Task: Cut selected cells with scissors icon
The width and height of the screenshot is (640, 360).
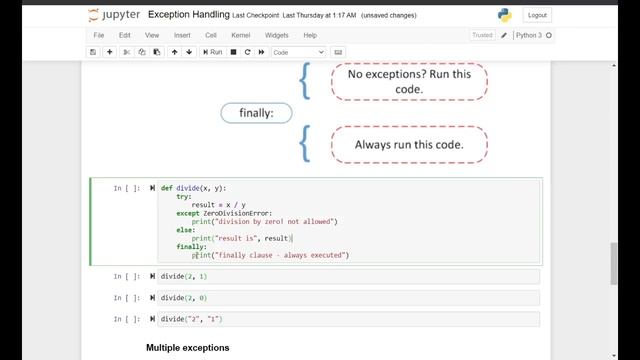Action: 127,52
